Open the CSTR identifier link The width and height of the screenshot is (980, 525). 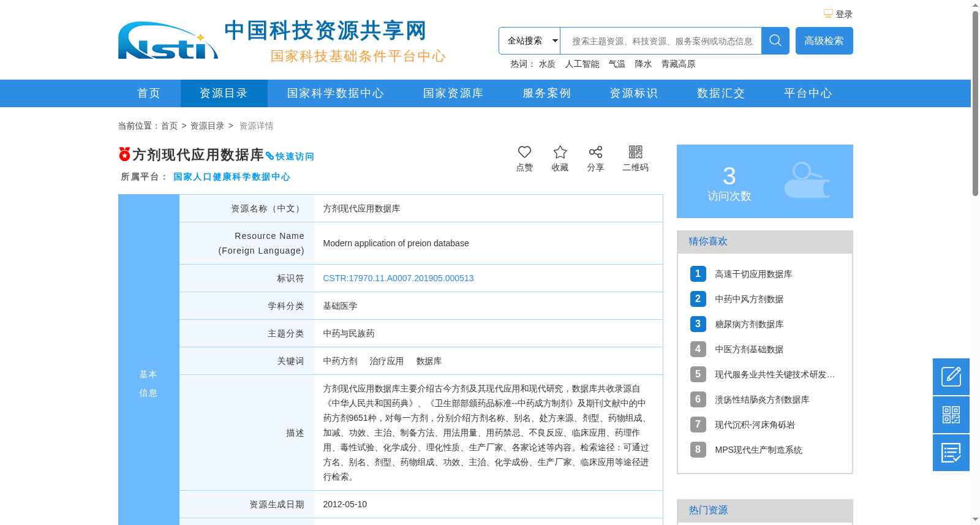pos(398,278)
